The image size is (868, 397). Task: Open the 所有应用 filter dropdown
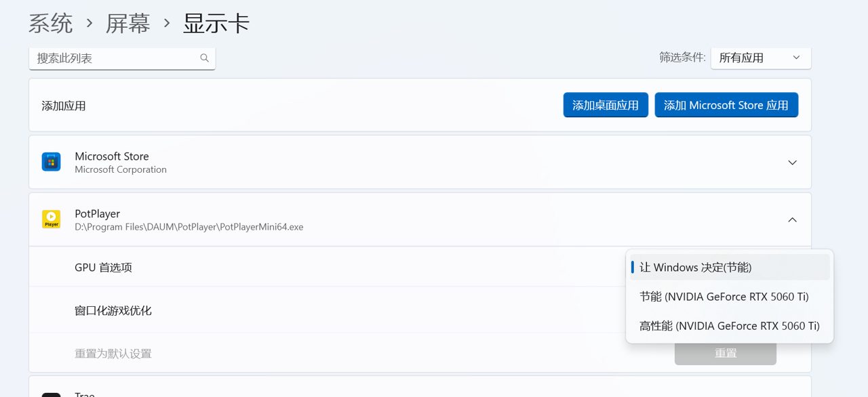click(x=761, y=58)
